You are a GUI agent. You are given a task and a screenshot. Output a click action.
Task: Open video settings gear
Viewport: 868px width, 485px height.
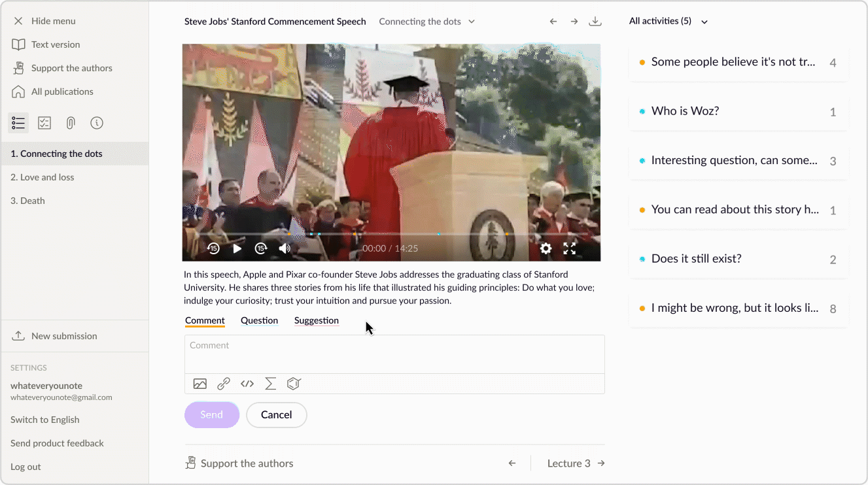tap(546, 248)
